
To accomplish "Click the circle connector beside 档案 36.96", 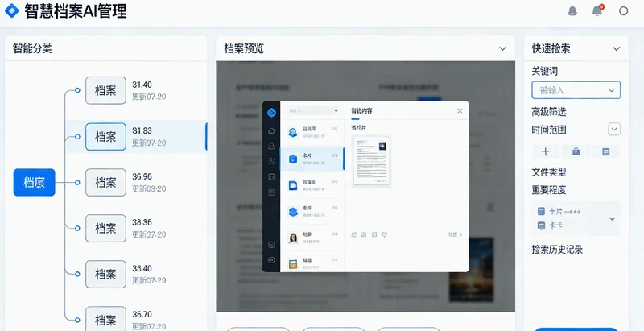I will [77, 182].
